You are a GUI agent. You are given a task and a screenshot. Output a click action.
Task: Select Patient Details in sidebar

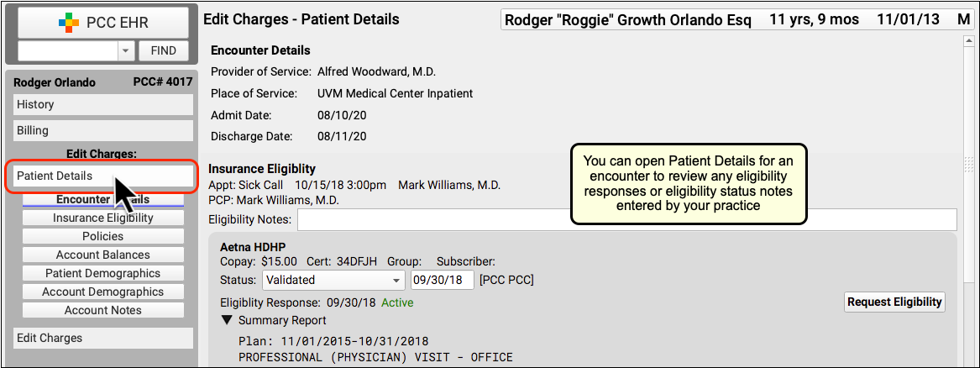tap(103, 176)
